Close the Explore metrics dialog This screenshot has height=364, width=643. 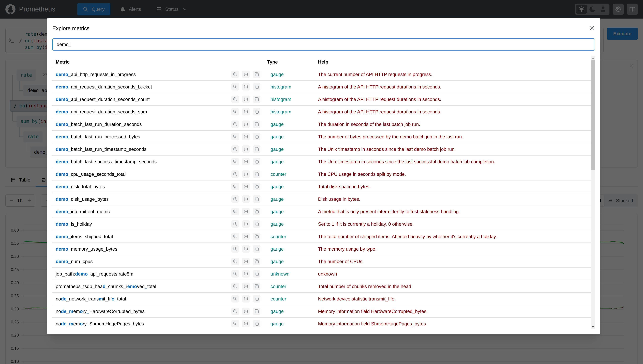[x=592, y=28]
